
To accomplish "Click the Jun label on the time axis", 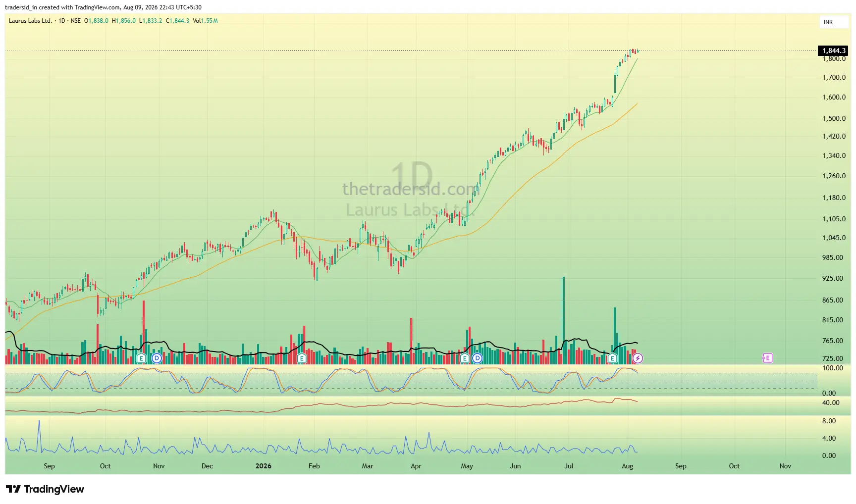I will tap(516, 466).
